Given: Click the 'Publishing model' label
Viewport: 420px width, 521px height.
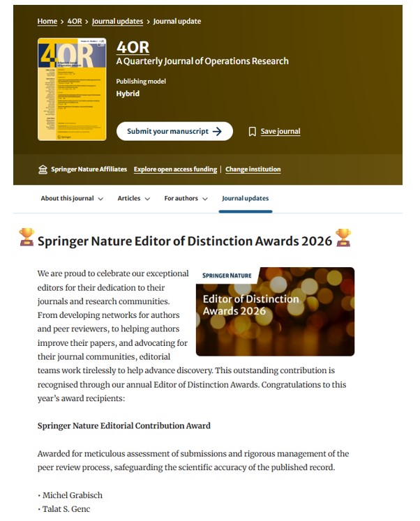Looking at the screenshot, I should coord(141,82).
